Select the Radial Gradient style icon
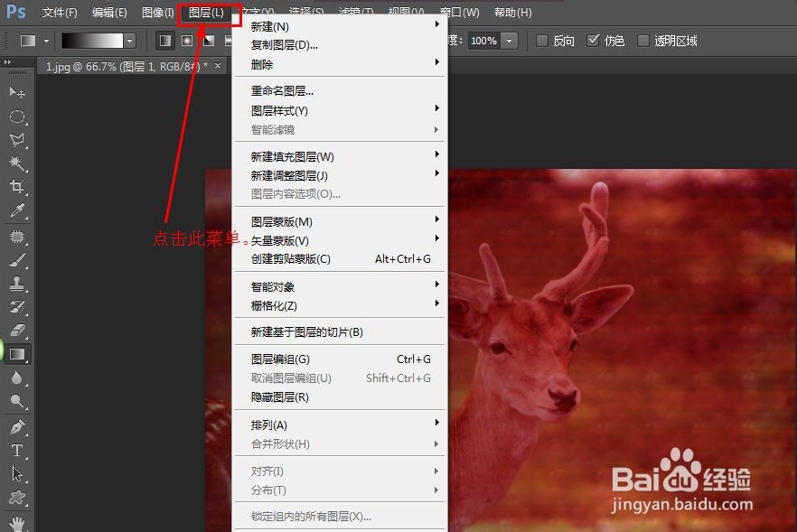Screen dimensions: 797x532 tap(188, 41)
